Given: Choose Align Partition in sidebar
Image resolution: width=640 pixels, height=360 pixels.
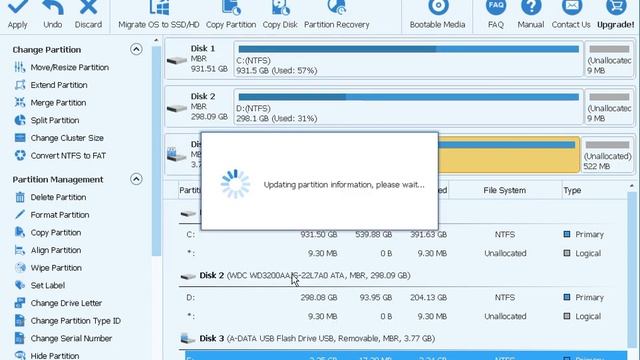Looking at the screenshot, I should click(48, 250).
